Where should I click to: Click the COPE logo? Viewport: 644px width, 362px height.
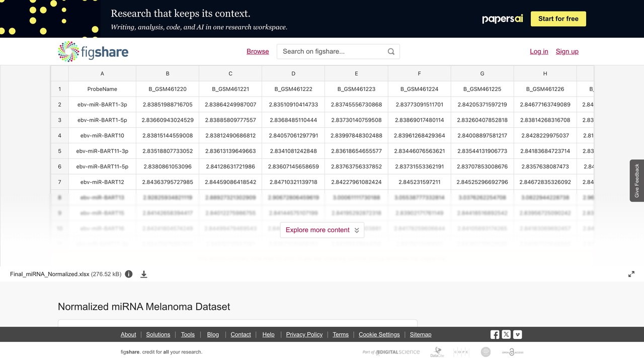click(461, 352)
